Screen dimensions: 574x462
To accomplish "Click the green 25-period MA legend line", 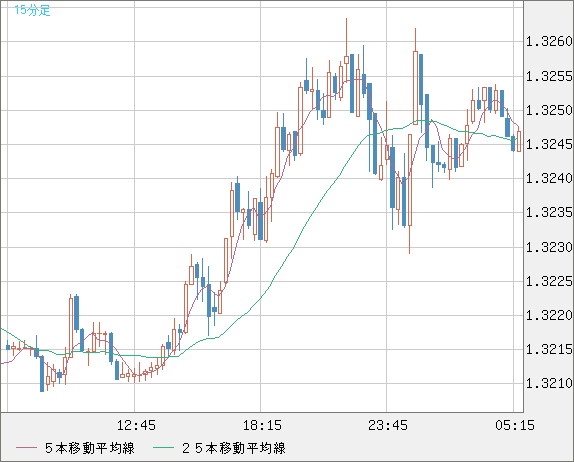I will [163, 448].
